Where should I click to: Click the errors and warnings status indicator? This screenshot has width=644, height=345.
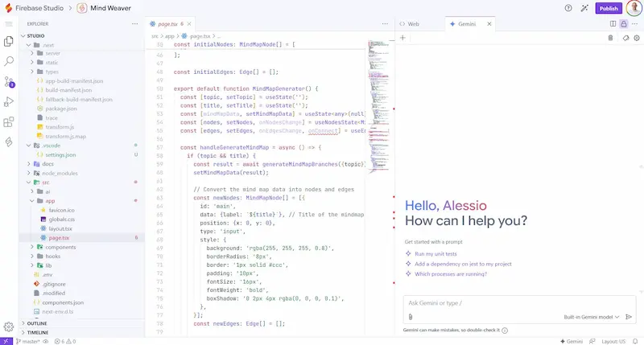65,341
